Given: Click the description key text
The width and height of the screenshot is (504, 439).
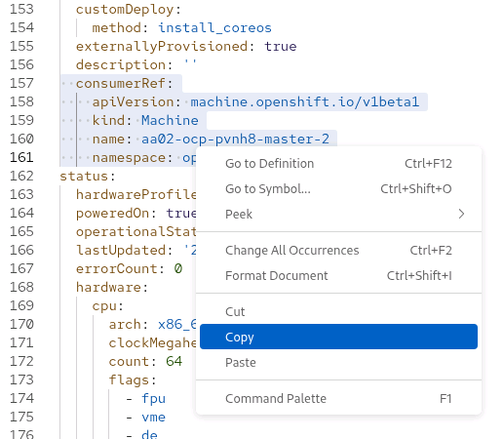Looking at the screenshot, I should click(x=121, y=65).
